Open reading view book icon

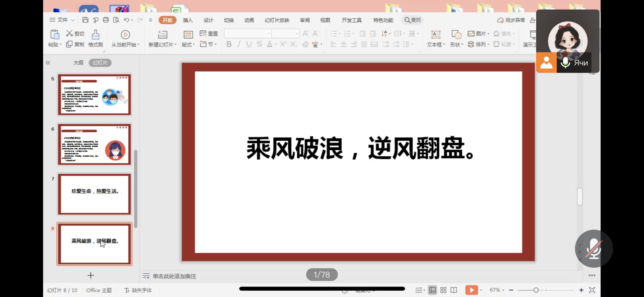(x=454, y=290)
